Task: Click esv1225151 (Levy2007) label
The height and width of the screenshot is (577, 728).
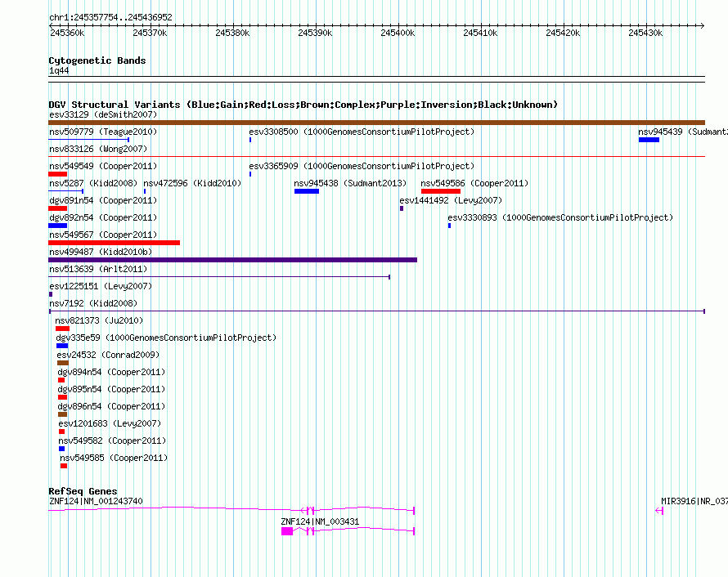Action: (101, 286)
